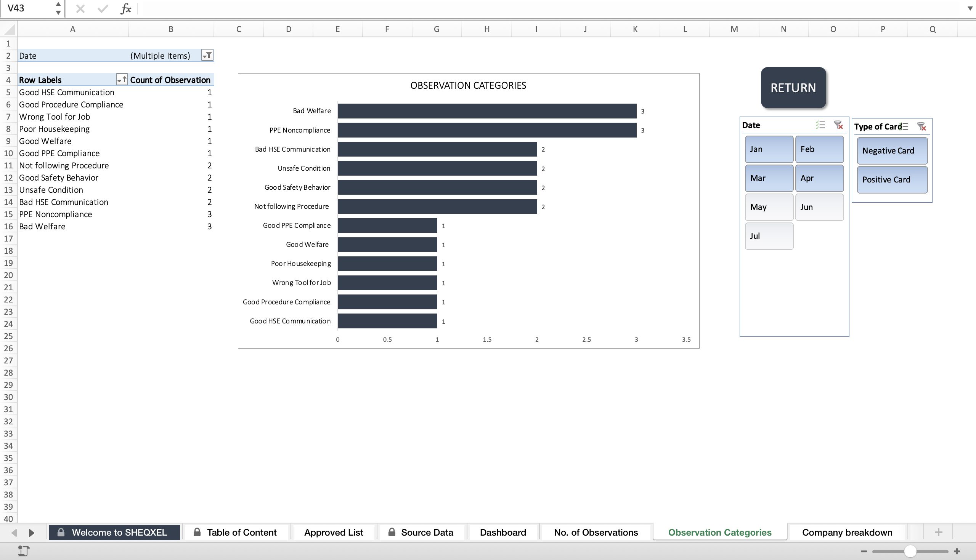Image resolution: width=976 pixels, height=560 pixels.
Task: Expand the formula bar with the arrow
Action: 970,8
